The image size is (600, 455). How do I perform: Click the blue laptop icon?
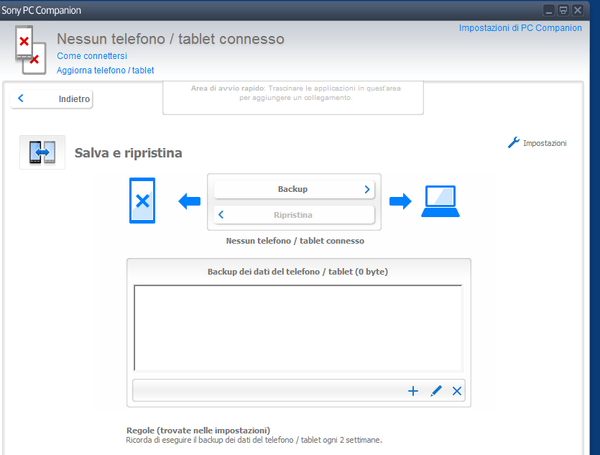(440, 201)
